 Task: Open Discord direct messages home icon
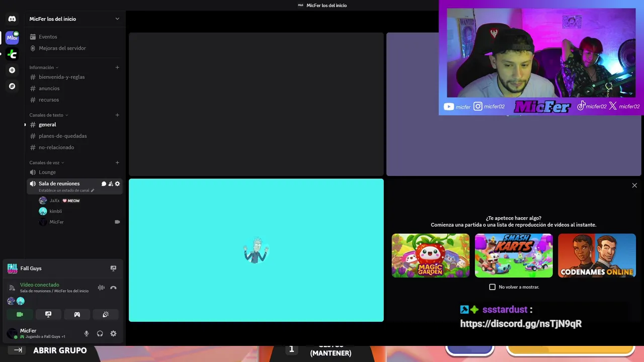pyautogui.click(x=12, y=19)
